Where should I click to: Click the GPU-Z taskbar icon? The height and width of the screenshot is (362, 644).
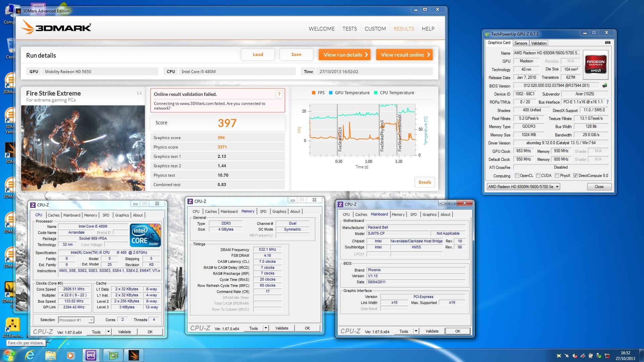point(113,355)
